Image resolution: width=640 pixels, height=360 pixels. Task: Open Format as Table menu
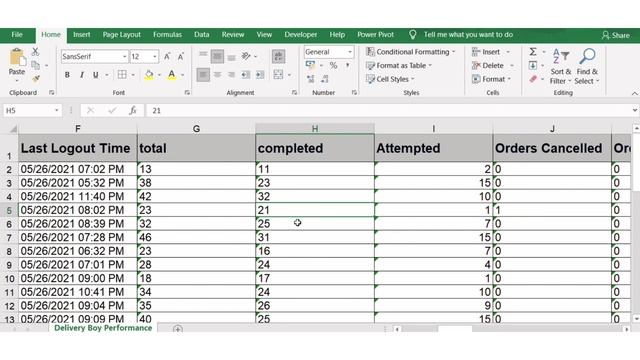[399, 65]
